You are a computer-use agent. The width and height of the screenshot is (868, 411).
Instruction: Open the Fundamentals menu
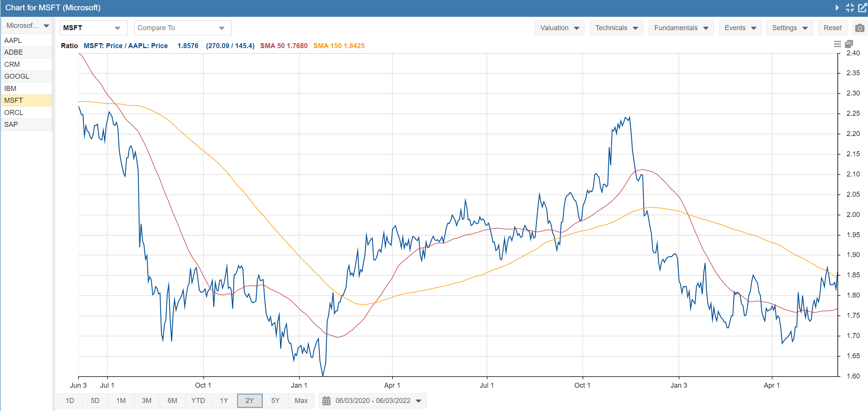pyautogui.click(x=681, y=28)
